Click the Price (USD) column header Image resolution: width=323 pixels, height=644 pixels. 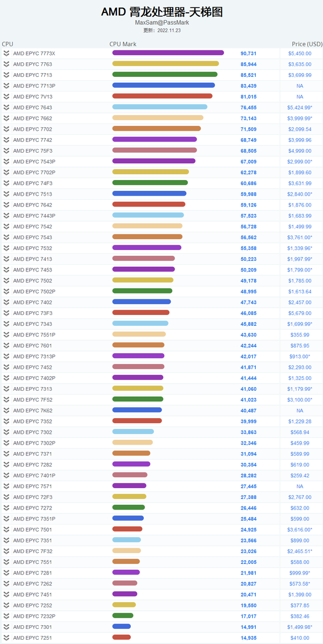tap(307, 44)
